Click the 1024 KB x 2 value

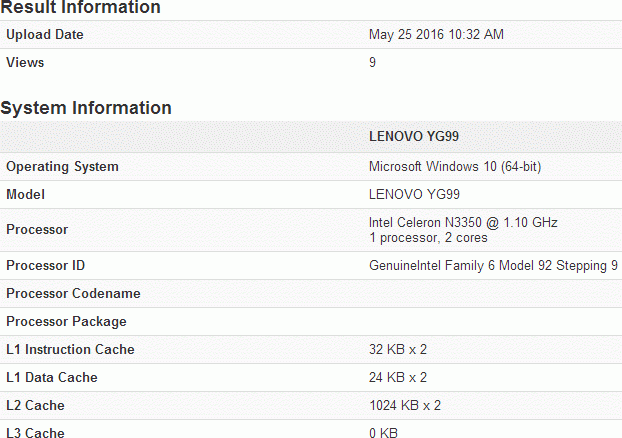point(405,405)
